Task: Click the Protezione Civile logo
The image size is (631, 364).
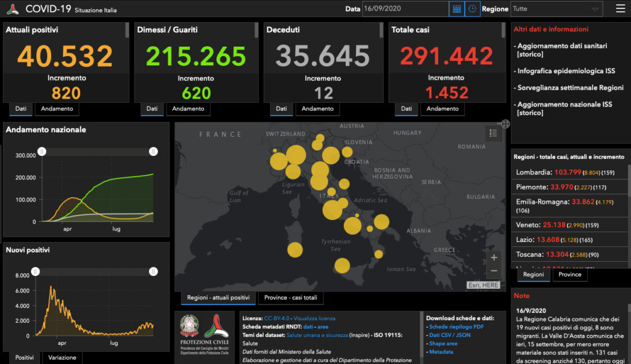Action: 203,333
